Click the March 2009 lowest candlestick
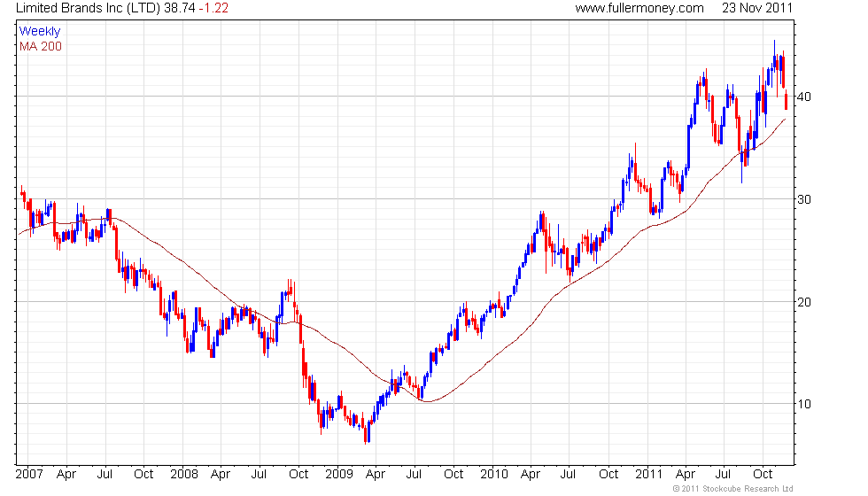The height and width of the screenshot is (496, 868). click(x=366, y=435)
